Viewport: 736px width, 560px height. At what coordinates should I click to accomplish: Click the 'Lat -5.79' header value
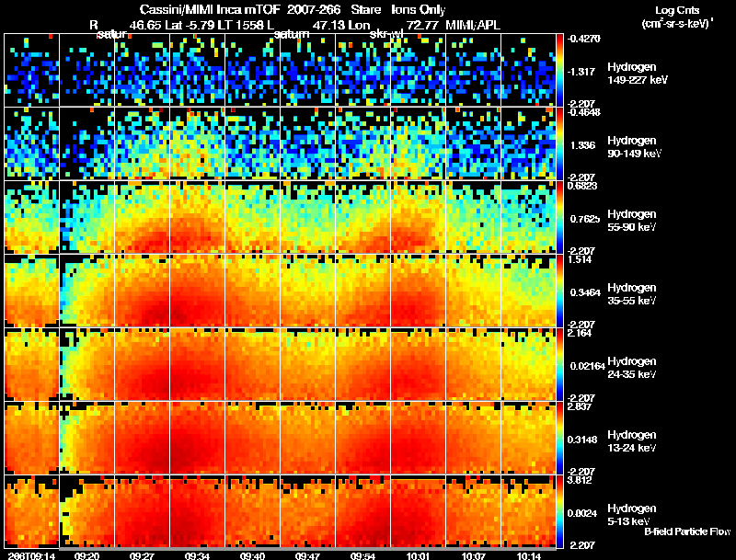pos(191,25)
